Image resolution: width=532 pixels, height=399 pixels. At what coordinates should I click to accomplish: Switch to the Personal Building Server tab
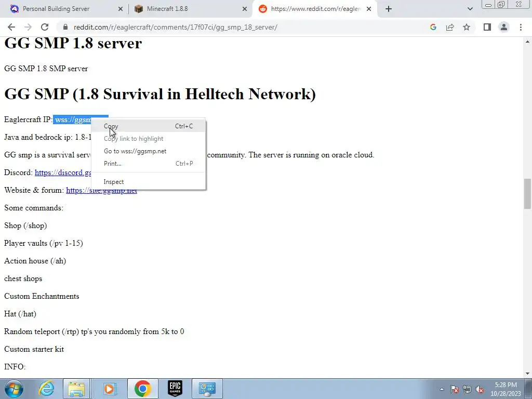coord(56,9)
